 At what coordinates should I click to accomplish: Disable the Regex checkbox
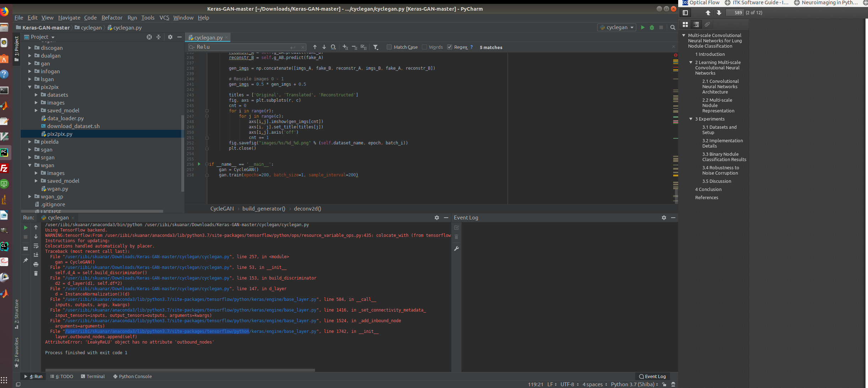pyautogui.click(x=450, y=47)
